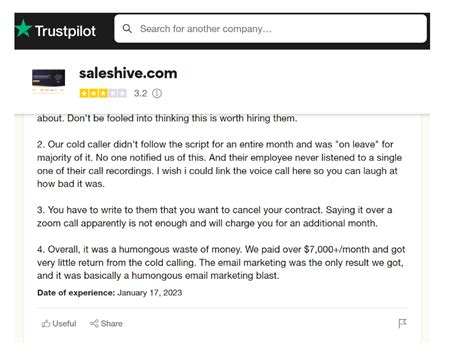
Task: Flag this review with flag icon
Action: tap(402, 323)
